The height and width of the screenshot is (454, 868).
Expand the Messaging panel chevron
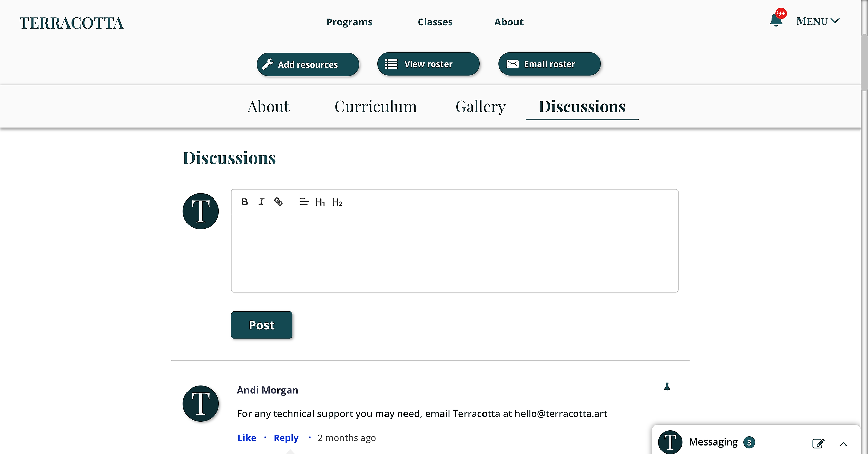point(843,444)
